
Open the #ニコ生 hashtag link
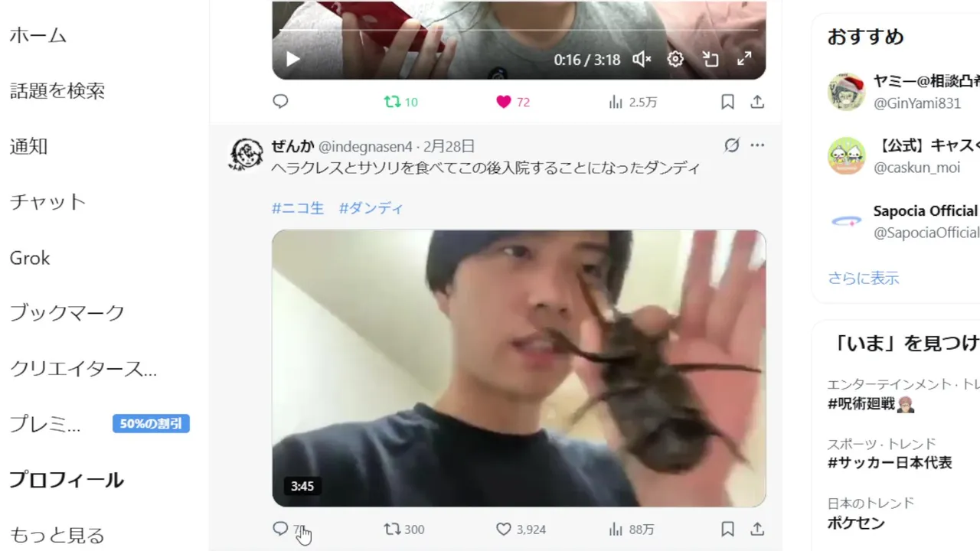[298, 208]
